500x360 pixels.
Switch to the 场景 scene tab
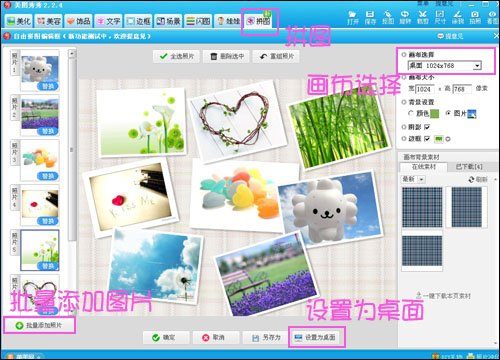point(168,21)
